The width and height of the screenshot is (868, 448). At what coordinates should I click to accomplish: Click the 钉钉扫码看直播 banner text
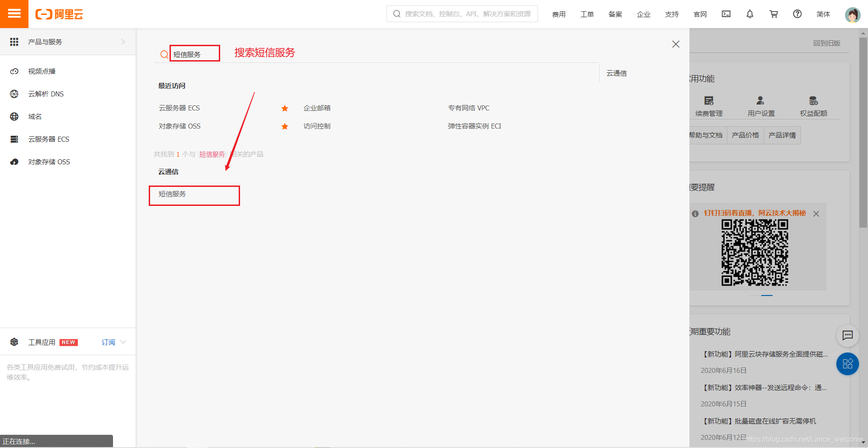point(755,213)
